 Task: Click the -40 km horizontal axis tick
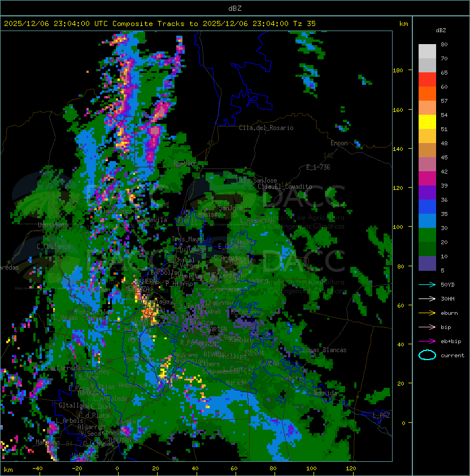37,469
